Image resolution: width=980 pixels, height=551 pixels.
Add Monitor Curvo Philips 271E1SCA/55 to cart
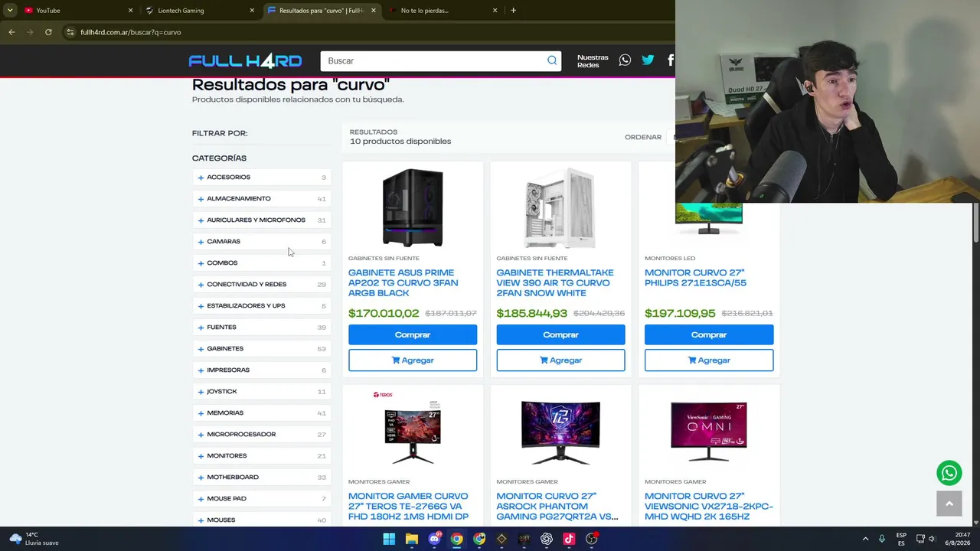709,360
